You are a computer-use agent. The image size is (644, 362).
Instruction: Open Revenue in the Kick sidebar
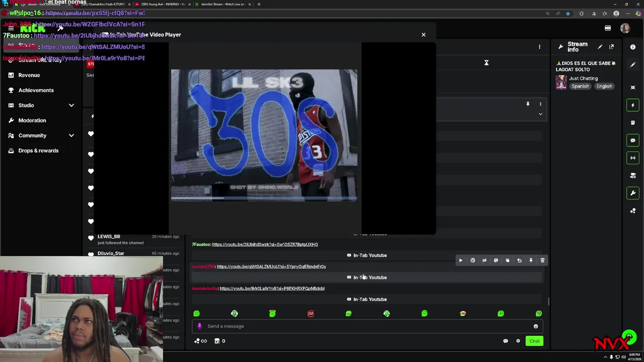41,75
